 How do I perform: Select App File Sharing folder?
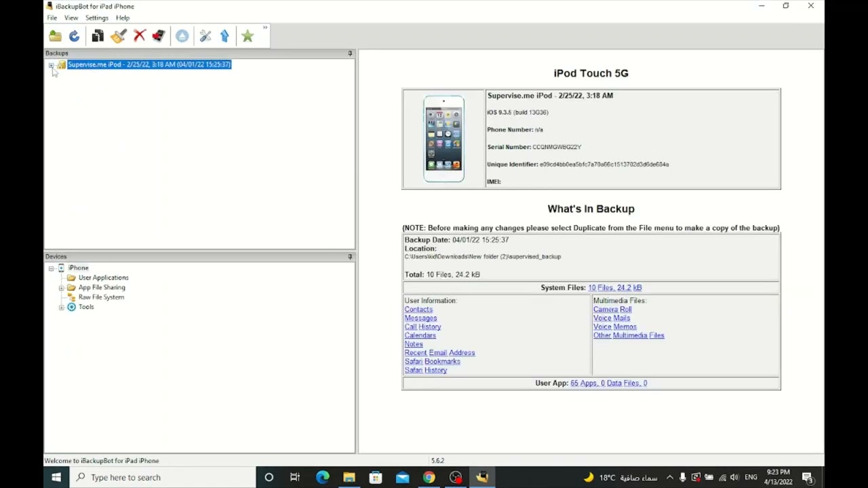[x=102, y=287]
